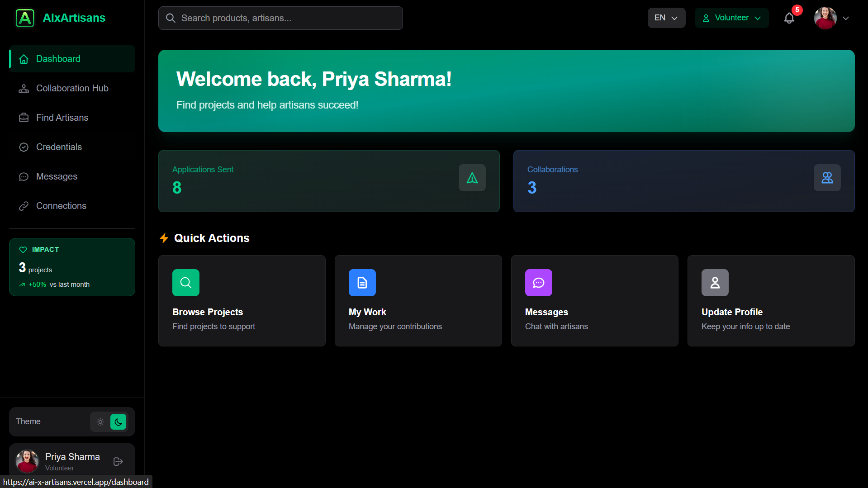This screenshot has height=488, width=868.
Task: Switch to light theme sun button
Action: (100, 422)
